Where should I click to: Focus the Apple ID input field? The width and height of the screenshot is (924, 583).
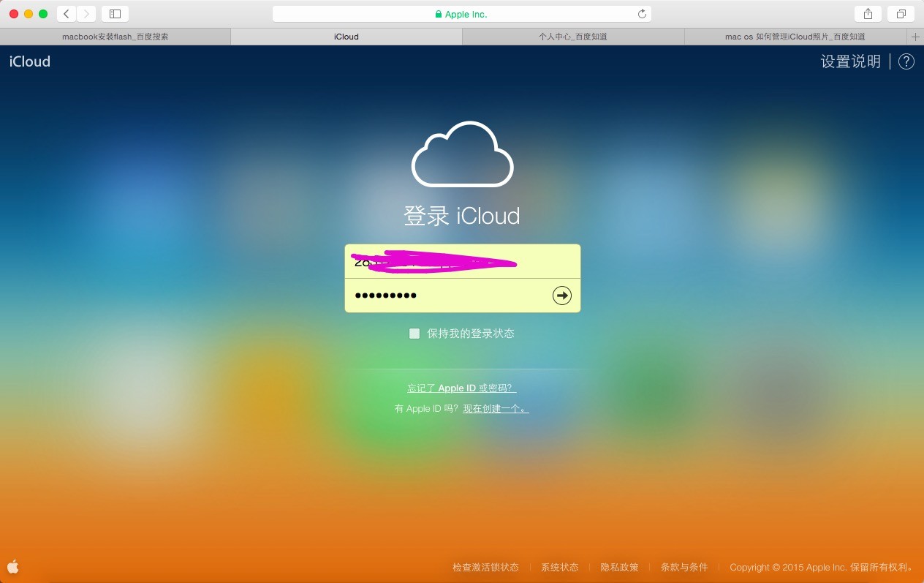pyautogui.click(x=463, y=261)
